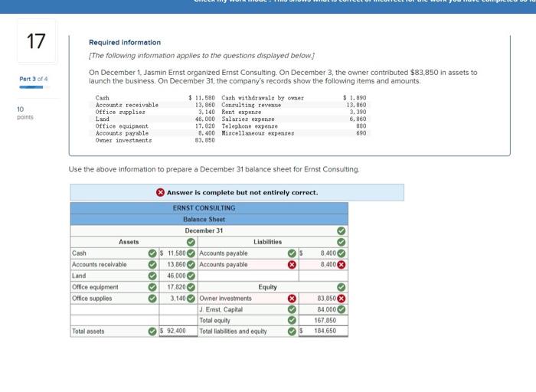This screenshot has width=536, height=392.
Task: Click the green check beside the Cash label
Action: pyautogui.click(x=152, y=253)
